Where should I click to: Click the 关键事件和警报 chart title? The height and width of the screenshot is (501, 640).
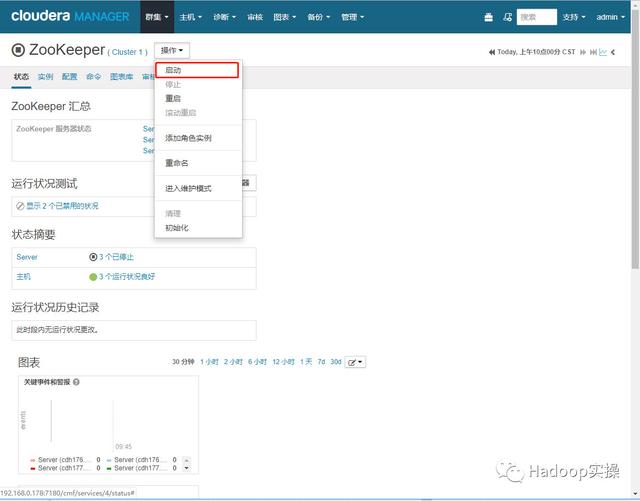[47, 382]
